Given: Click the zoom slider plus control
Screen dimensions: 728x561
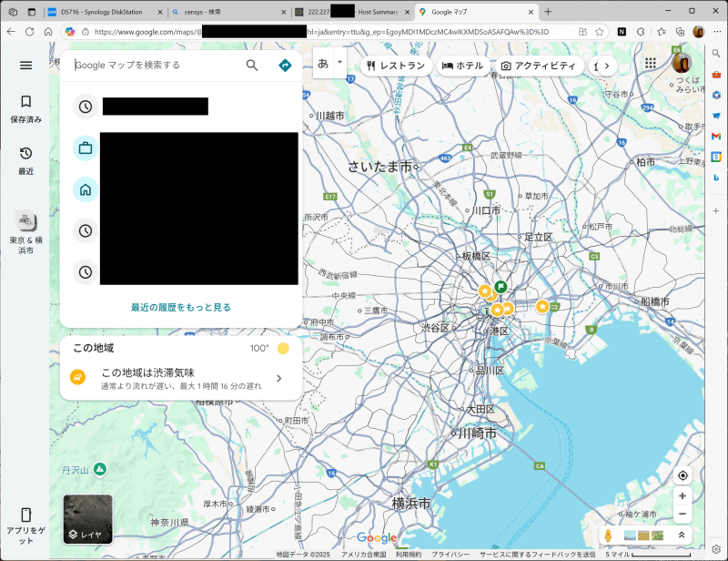Looking at the screenshot, I should pos(682,496).
